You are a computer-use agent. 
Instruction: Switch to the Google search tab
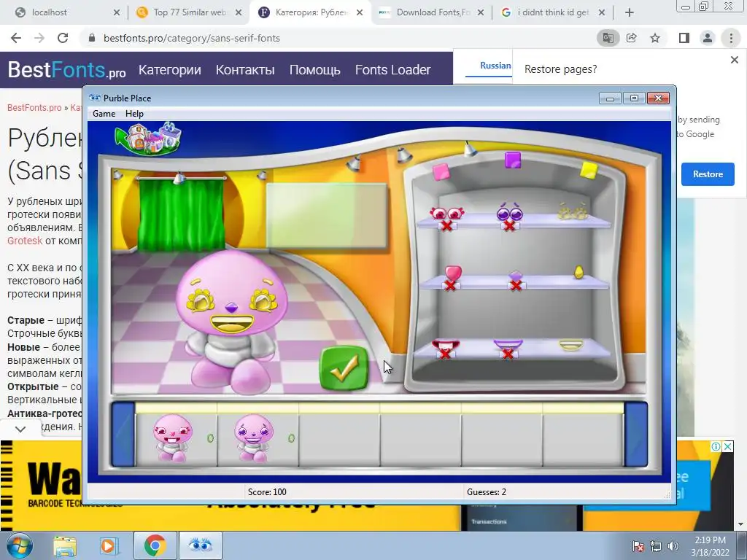pos(553,12)
